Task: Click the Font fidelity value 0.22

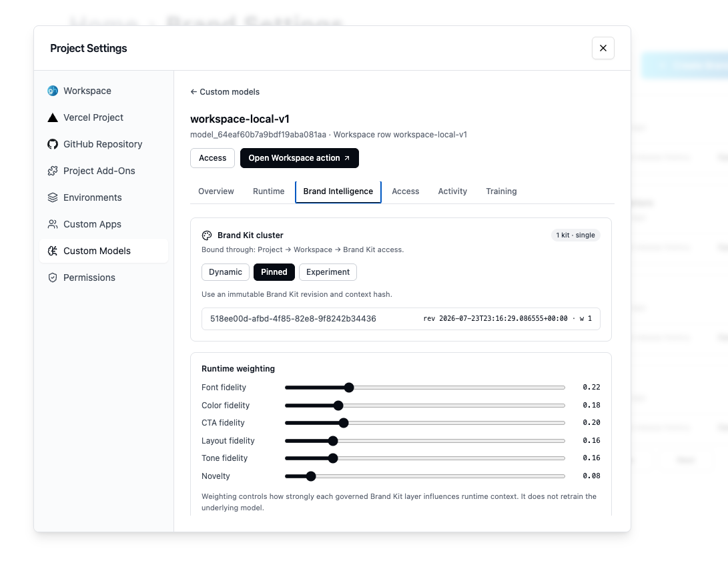Action: [x=591, y=387]
